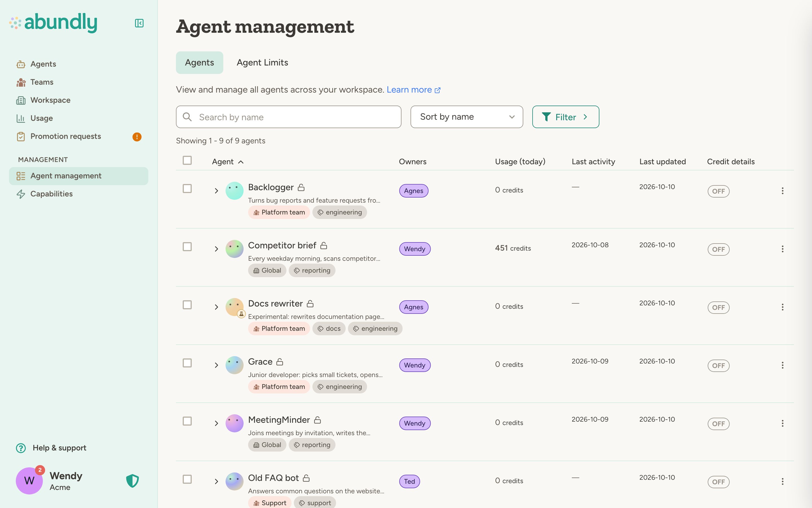
Task: Open Usage in the sidebar
Action: point(78,118)
